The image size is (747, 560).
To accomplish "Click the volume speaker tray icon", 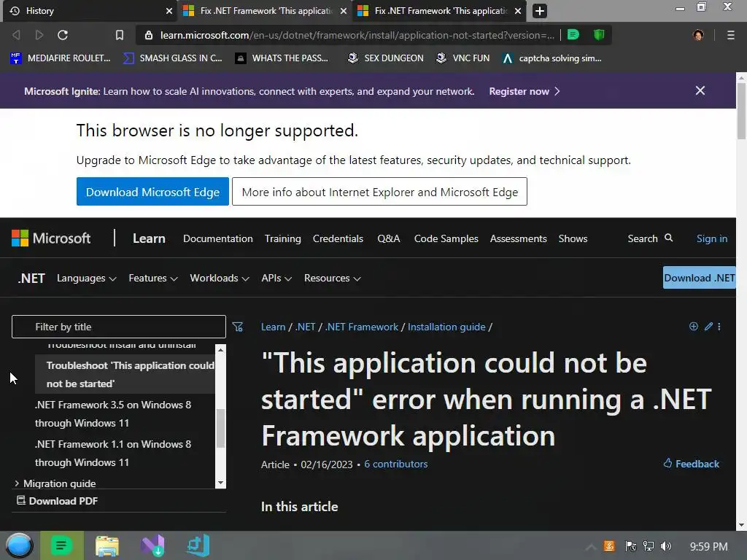I will coord(666,546).
